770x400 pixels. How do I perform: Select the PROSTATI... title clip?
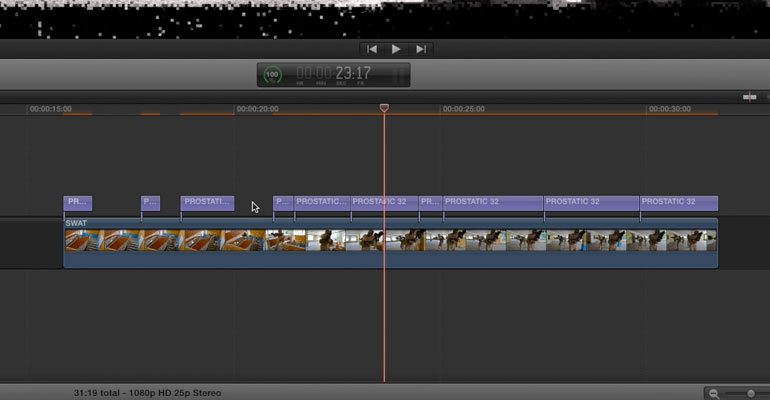[207, 203]
